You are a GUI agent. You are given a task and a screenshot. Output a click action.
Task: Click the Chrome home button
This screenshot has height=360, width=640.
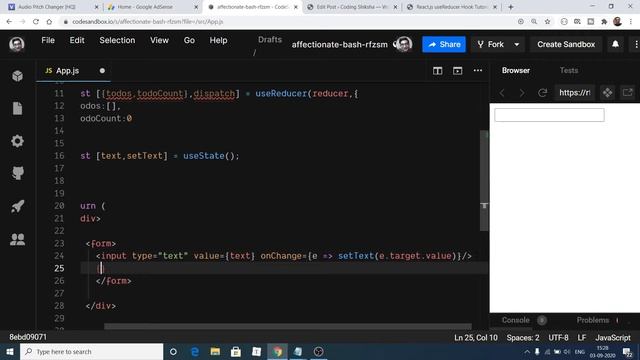tap(49, 22)
